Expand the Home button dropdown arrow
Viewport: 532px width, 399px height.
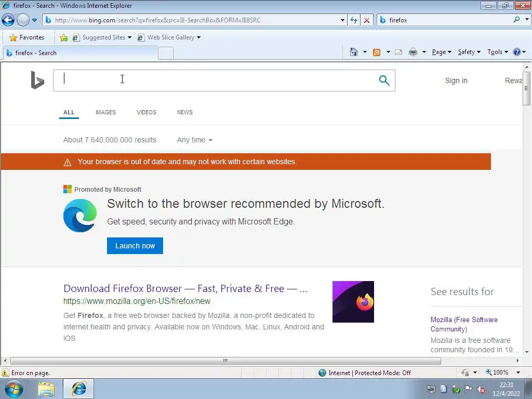pyautogui.click(x=365, y=52)
